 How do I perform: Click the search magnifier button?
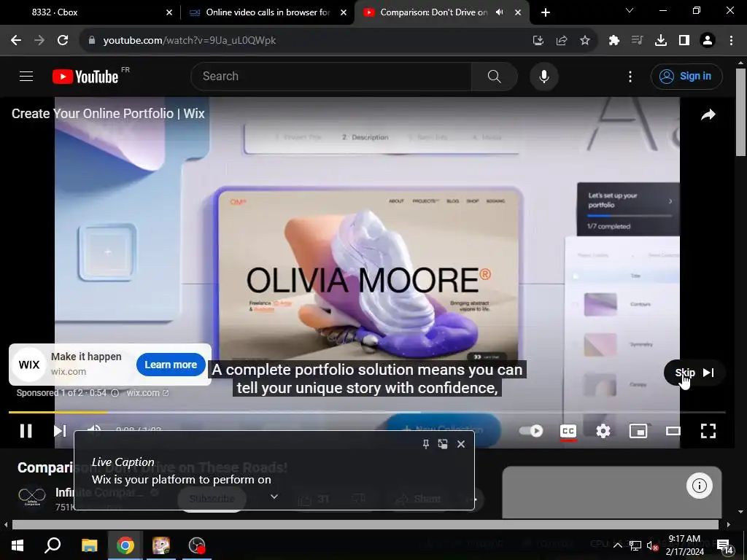(494, 76)
